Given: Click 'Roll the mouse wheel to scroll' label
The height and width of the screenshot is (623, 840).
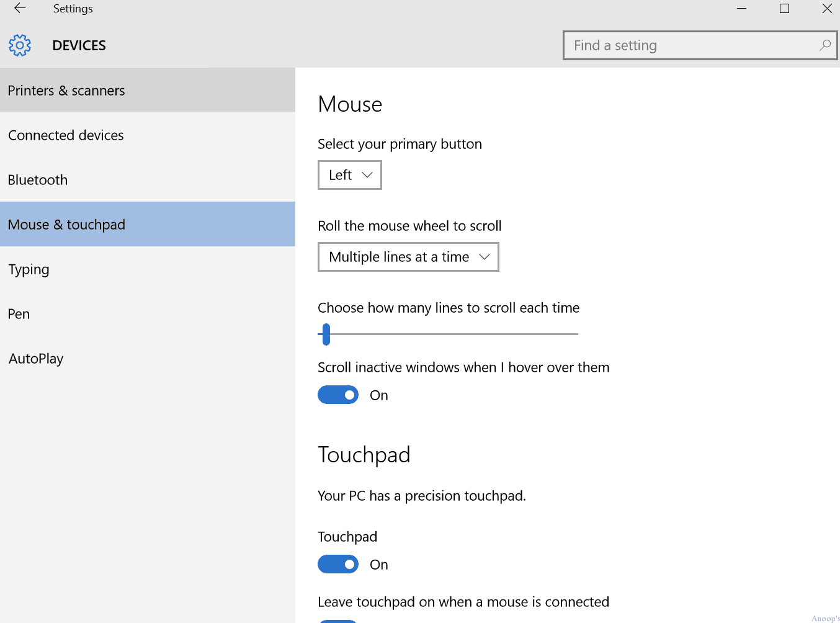Looking at the screenshot, I should [x=409, y=226].
